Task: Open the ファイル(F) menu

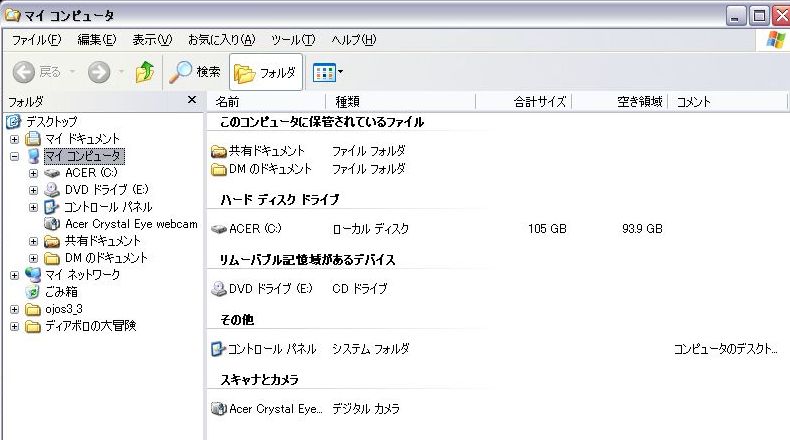Action: point(36,40)
